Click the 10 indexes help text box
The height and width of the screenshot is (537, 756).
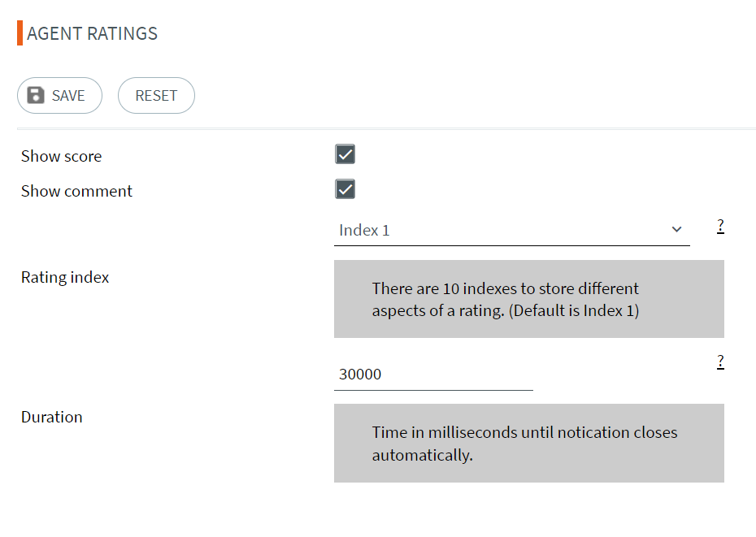[x=529, y=299]
